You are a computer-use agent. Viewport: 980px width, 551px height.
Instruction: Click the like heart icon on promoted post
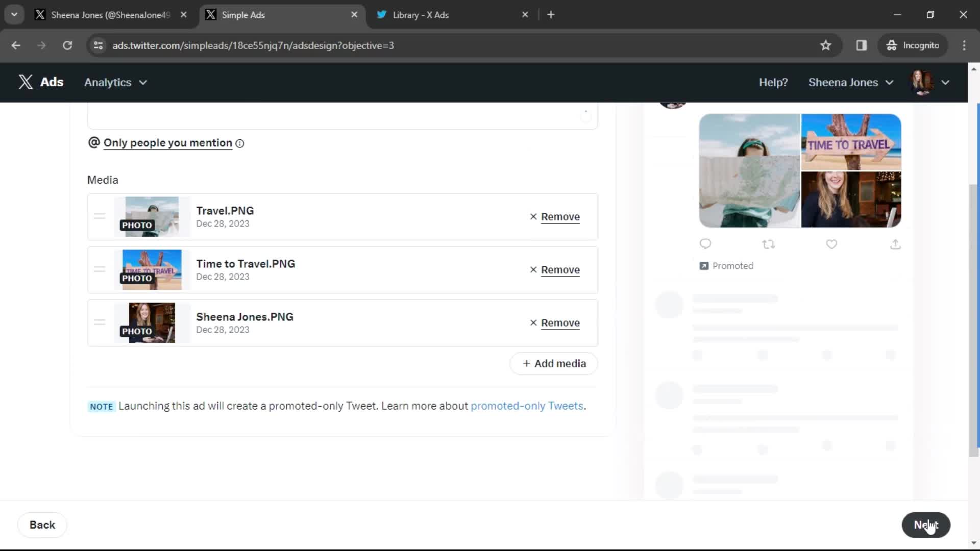tap(831, 243)
